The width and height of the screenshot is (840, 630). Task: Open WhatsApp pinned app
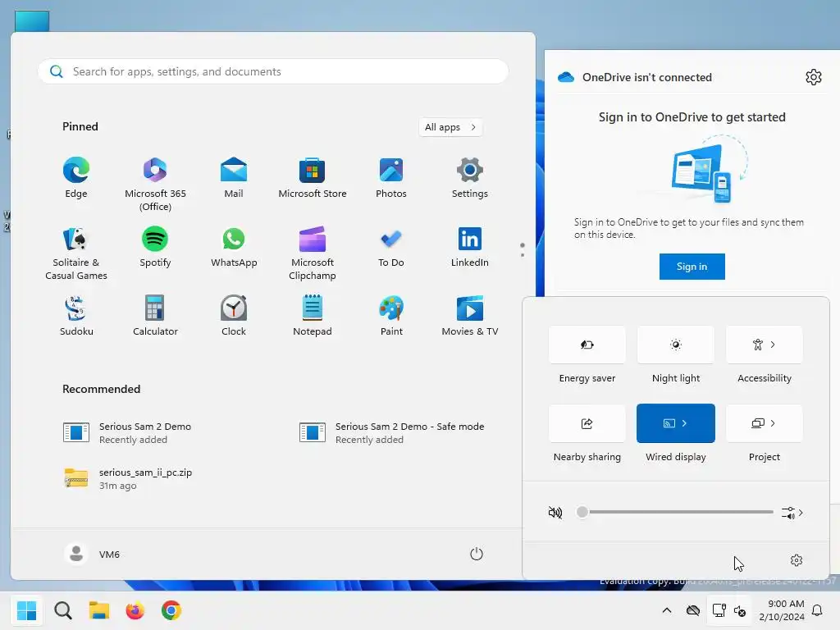234,247
